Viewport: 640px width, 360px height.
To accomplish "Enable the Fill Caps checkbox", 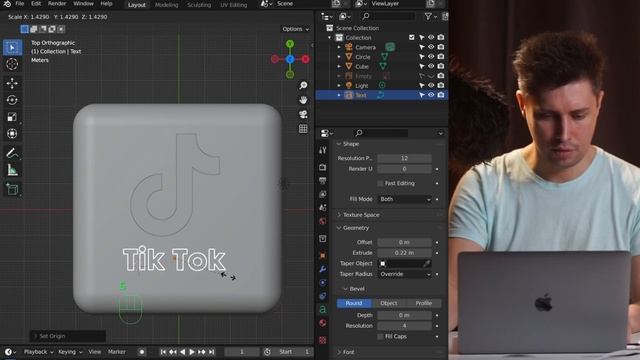I will (380, 336).
